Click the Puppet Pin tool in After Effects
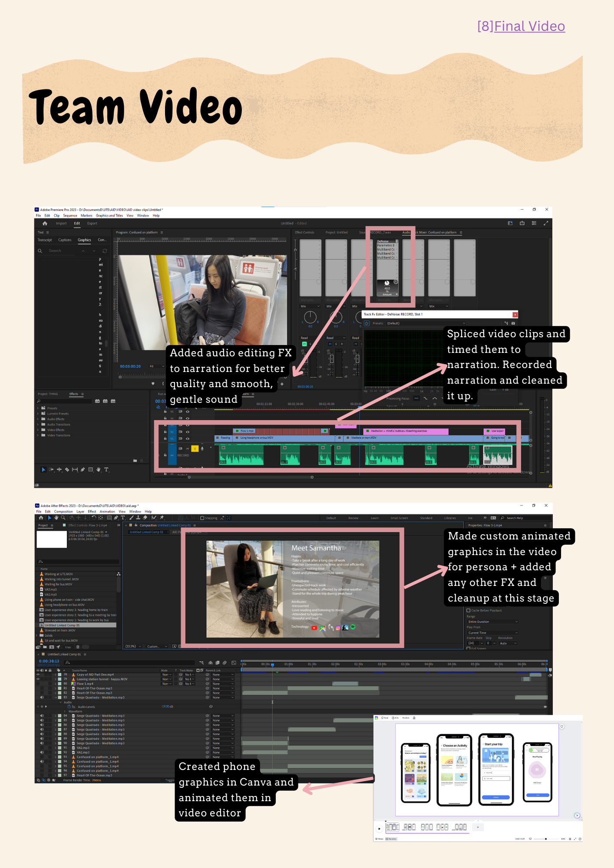 coord(162,518)
